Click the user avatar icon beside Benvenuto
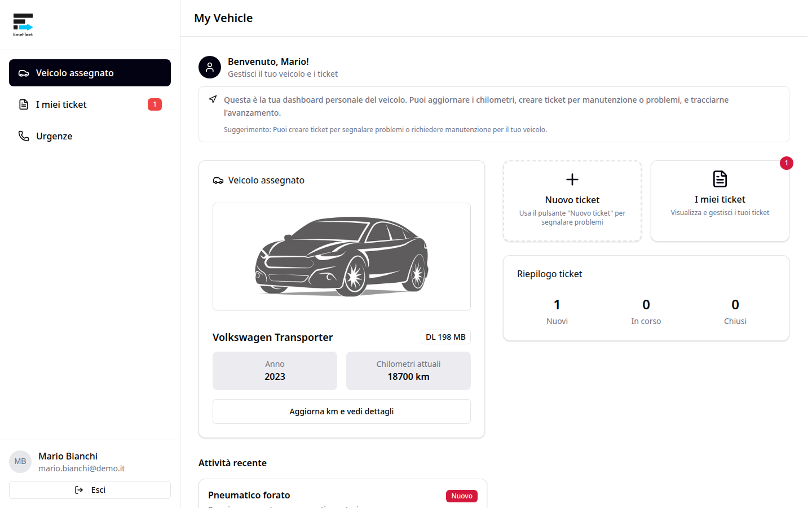812x508 pixels. click(x=210, y=67)
